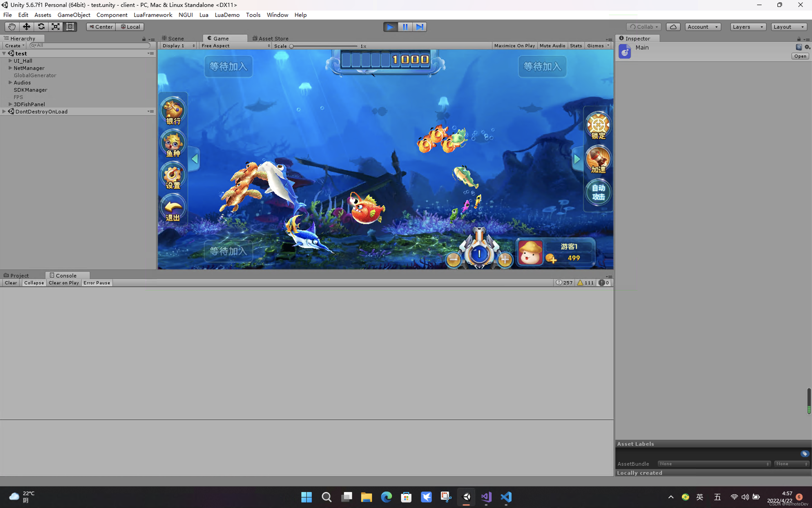Open the AssetBundle name dropdown
812x508 pixels.
[x=714, y=464]
